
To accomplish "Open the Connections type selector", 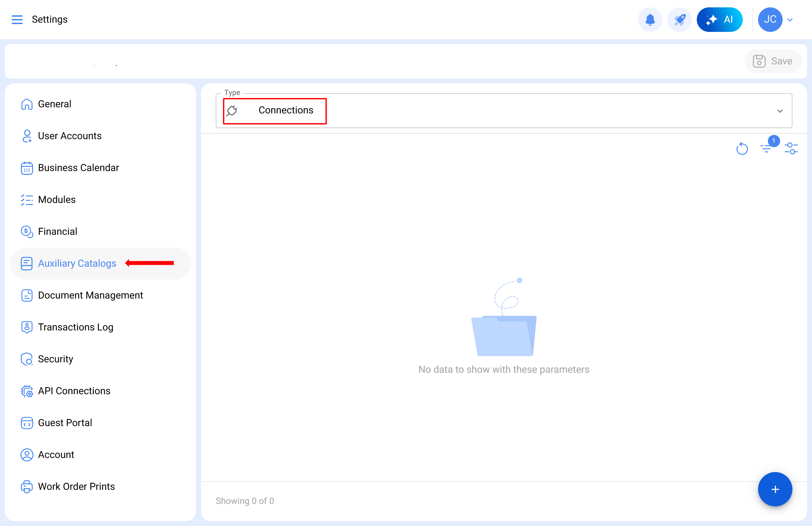I will [x=285, y=110].
